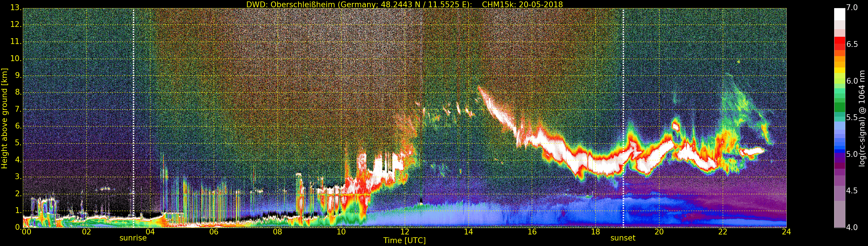Viewport: 868px width, 246px height.
Task: Click the '8.' height axis tick label
Action: pos(18,93)
